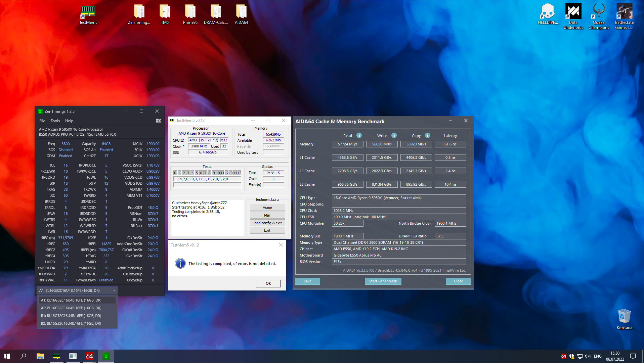Screen dimensions: 644x363
Task: Click the Read info icon in AIDA64
Action: [x=359, y=135]
